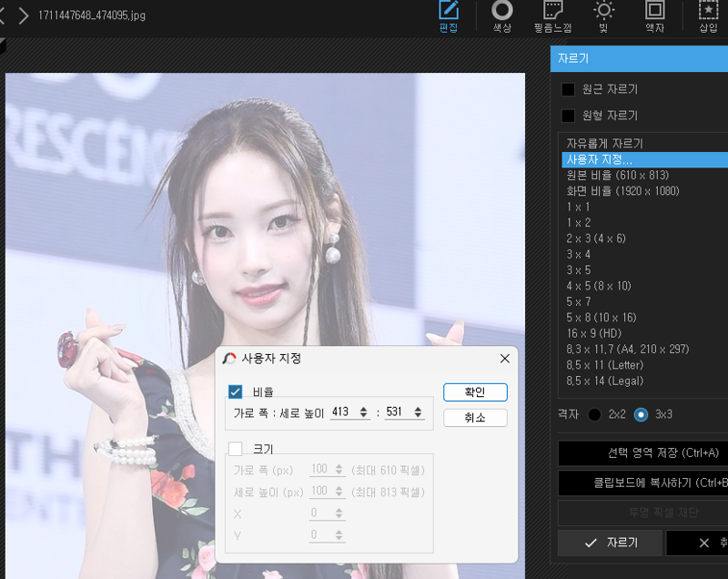This screenshot has width=728, height=579.
Task: Apply crop with the 자르기 button
Action: click(x=610, y=543)
